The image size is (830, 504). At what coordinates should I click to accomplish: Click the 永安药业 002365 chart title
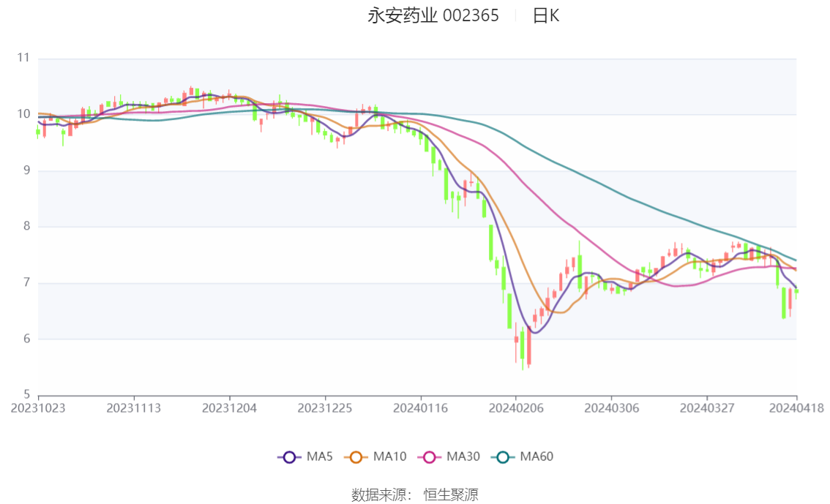433,16
